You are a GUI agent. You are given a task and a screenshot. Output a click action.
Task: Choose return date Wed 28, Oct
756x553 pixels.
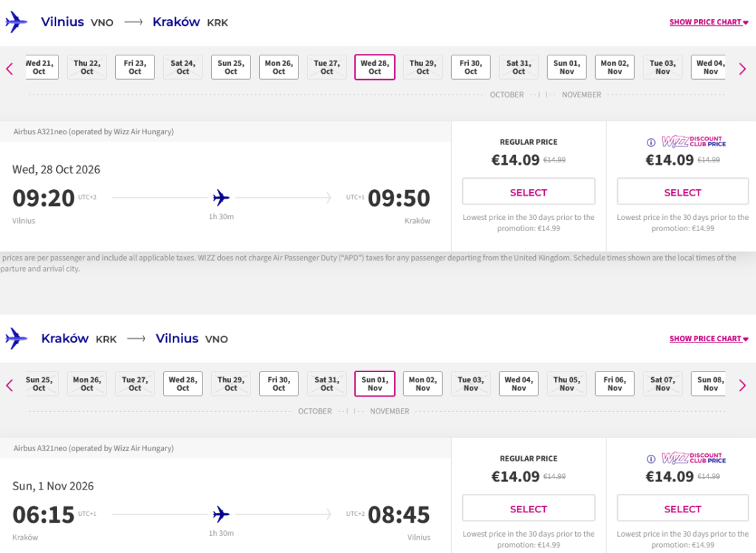pyautogui.click(x=183, y=384)
